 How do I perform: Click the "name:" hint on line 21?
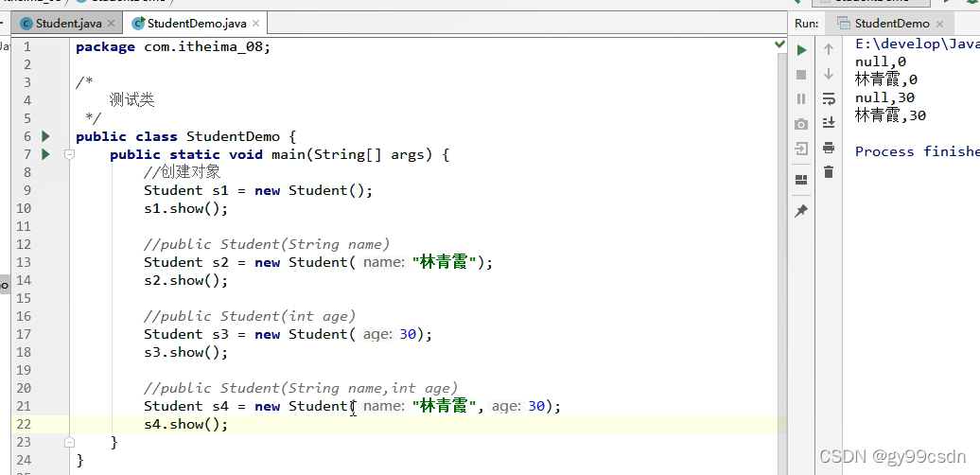[x=384, y=406]
